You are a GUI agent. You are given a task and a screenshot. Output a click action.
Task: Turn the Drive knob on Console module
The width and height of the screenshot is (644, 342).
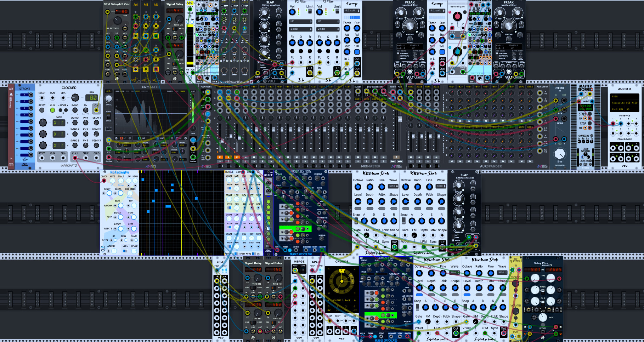coord(560,154)
